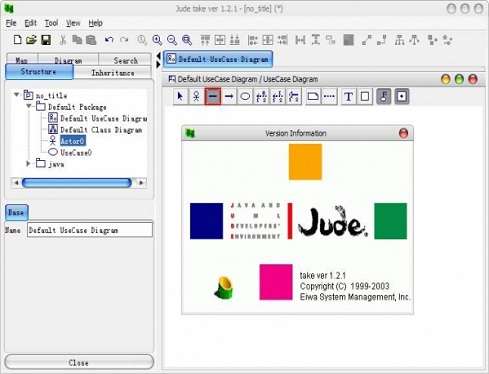Image resolution: width=489 pixels, height=374 pixels.
Task: Toggle the dotted square mode button
Action: click(402, 97)
